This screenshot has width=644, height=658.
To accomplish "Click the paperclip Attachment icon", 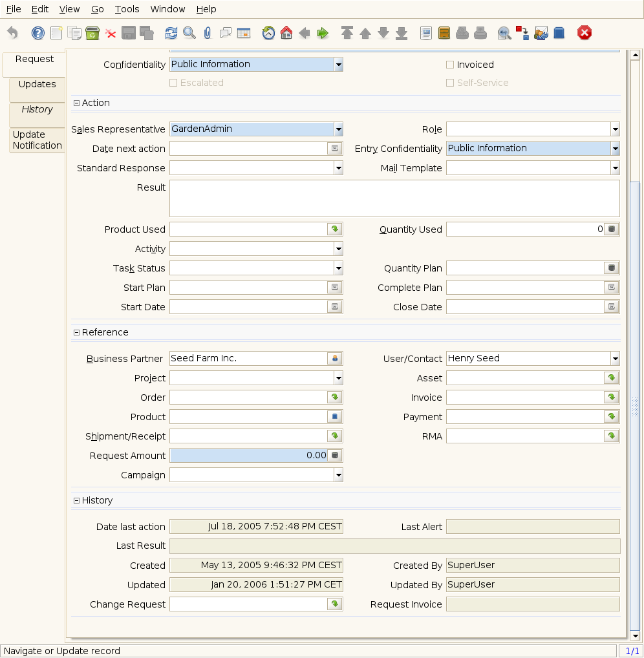I will 207,33.
